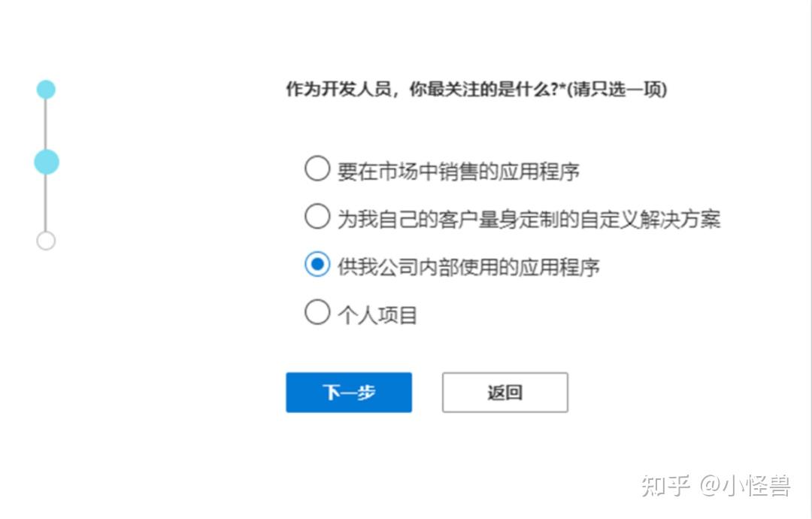Click the first step circle in progress indicator
The height and width of the screenshot is (519, 812).
[46, 90]
